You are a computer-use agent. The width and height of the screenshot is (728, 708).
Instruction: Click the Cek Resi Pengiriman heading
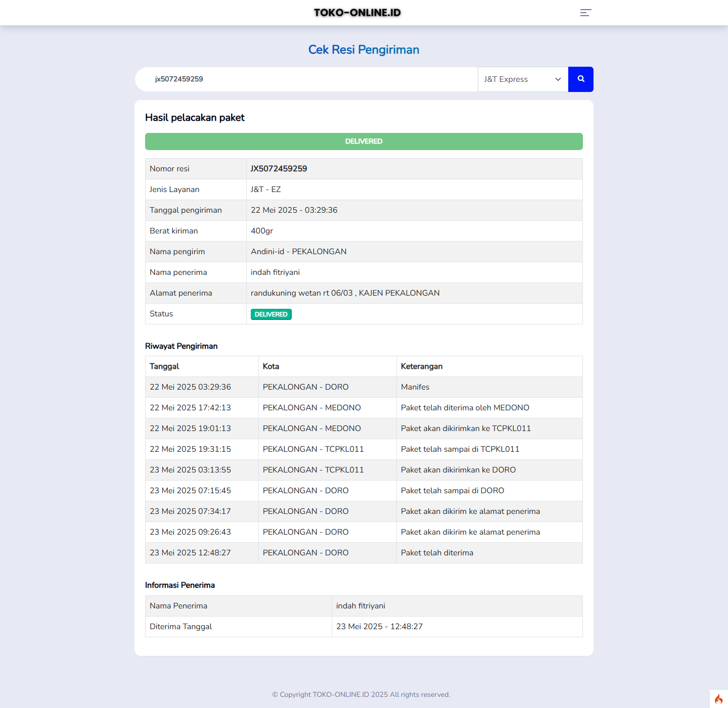click(x=364, y=50)
